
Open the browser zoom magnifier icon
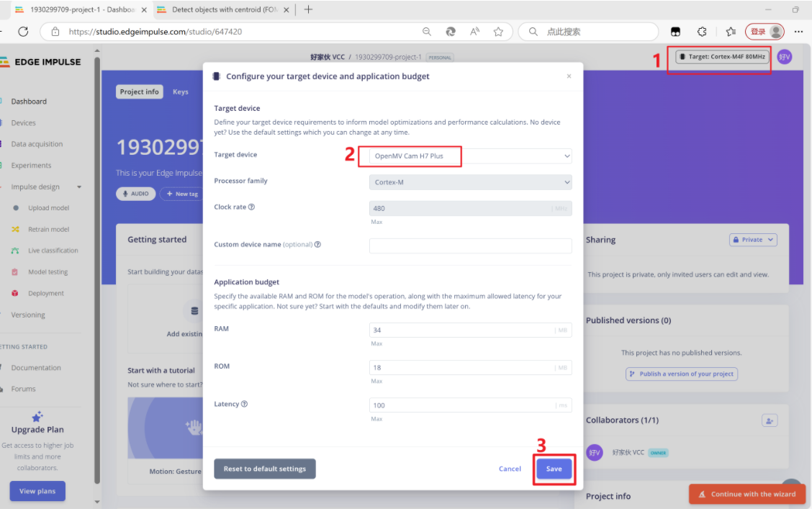click(x=427, y=32)
